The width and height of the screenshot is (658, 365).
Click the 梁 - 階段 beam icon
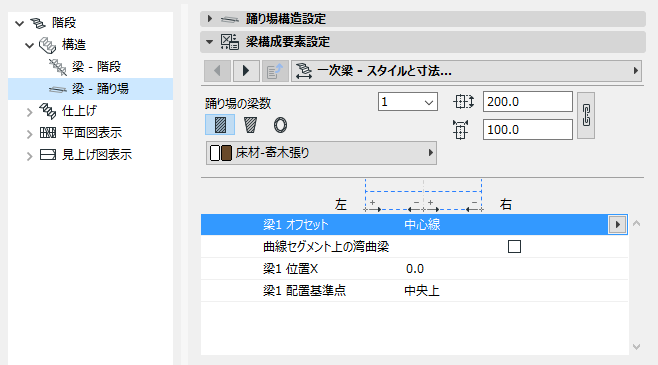[58, 67]
